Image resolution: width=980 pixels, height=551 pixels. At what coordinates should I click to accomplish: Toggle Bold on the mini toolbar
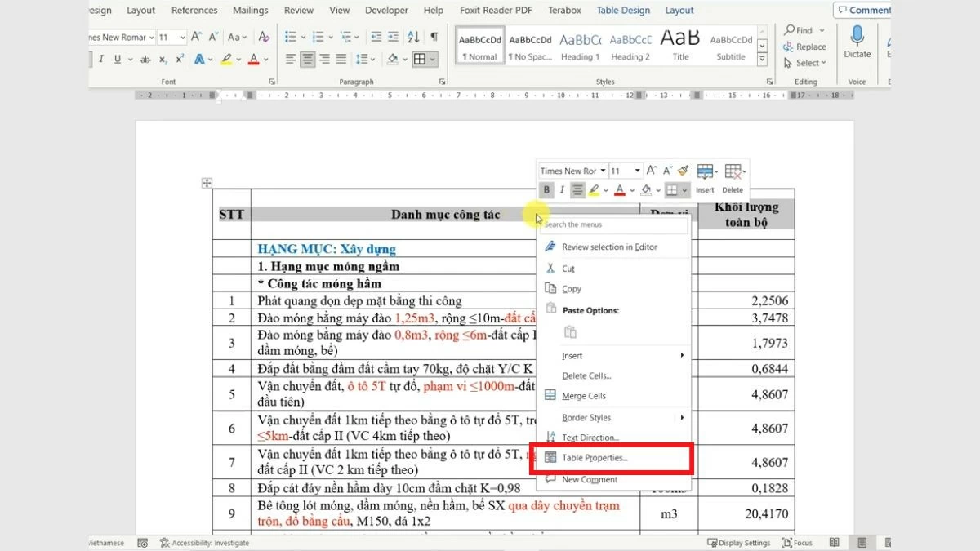[x=546, y=189]
